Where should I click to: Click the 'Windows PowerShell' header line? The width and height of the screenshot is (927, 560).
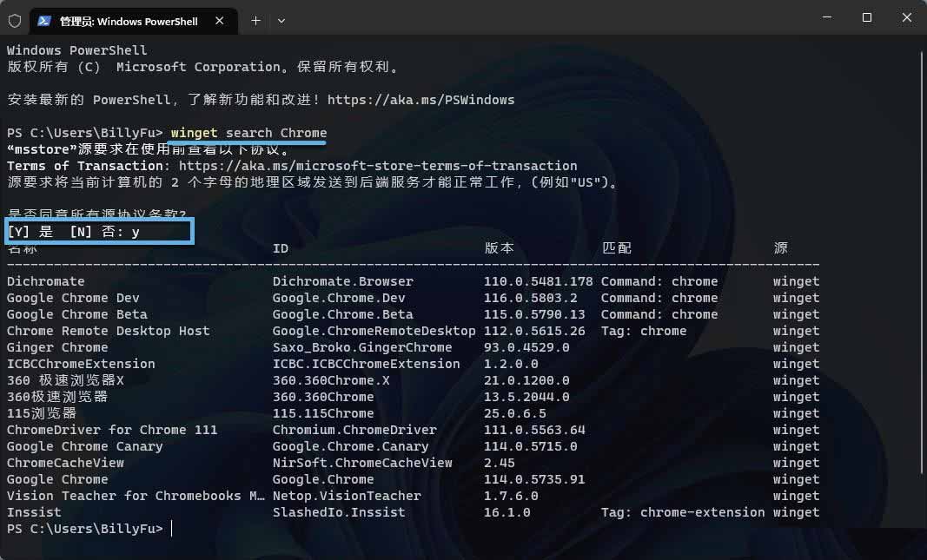click(x=76, y=50)
